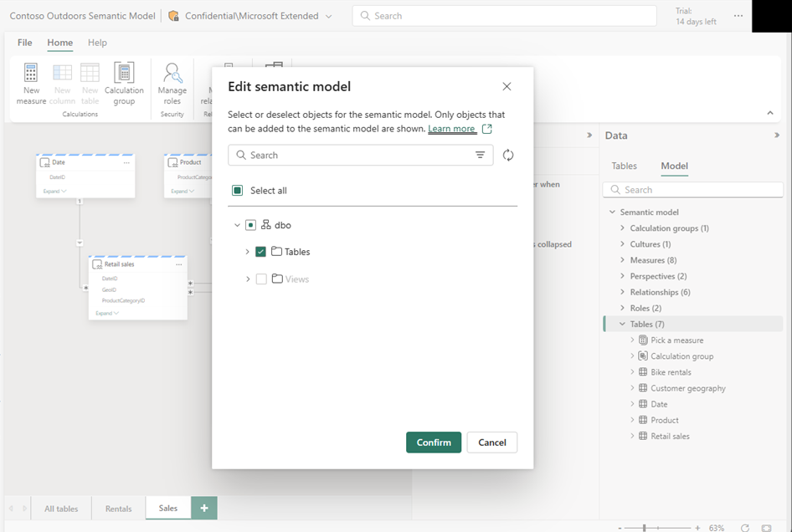Click the New measure ribbon icon
792x532 pixels.
click(x=31, y=73)
